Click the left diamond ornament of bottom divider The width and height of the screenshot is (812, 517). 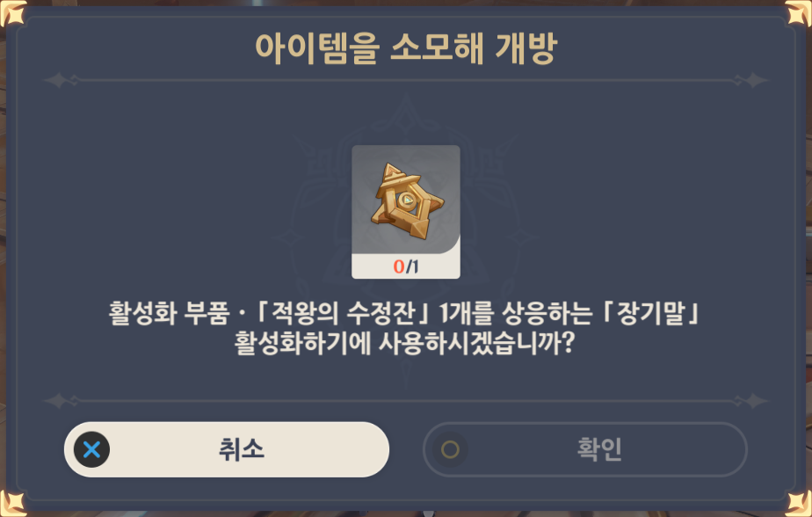tap(61, 401)
